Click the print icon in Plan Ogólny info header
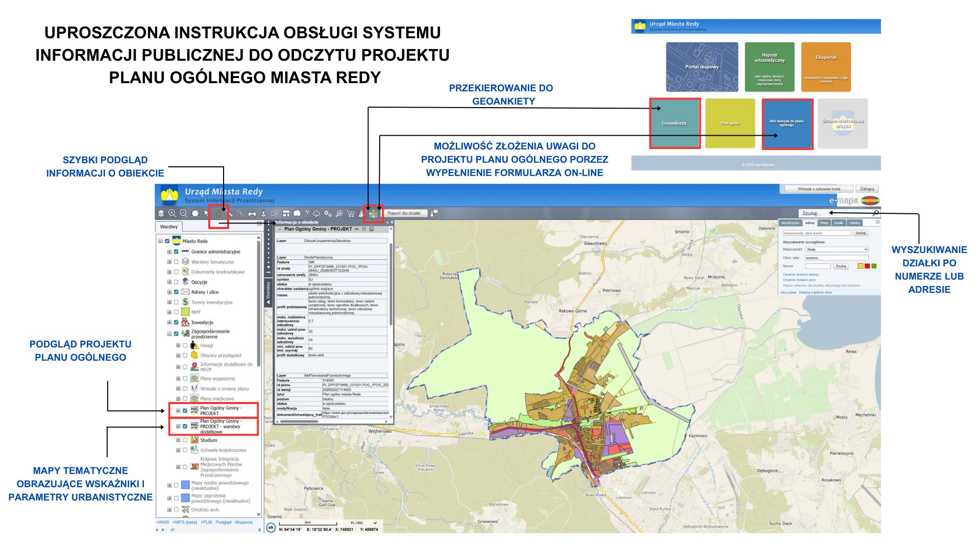The image size is (980, 551). (x=372, y=229)
